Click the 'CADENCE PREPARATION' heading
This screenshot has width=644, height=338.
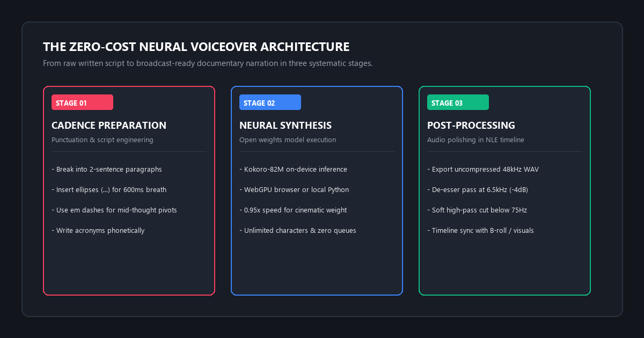109,126
